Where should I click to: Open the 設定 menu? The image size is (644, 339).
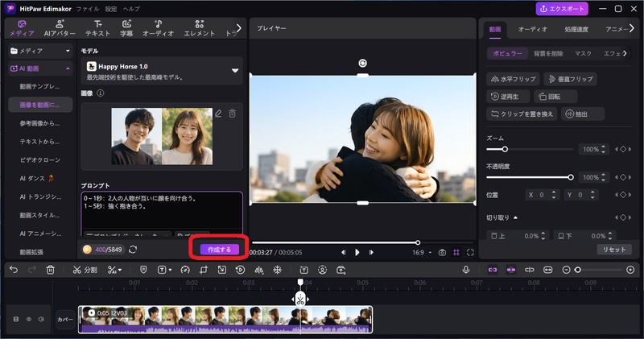coord(111,9)
